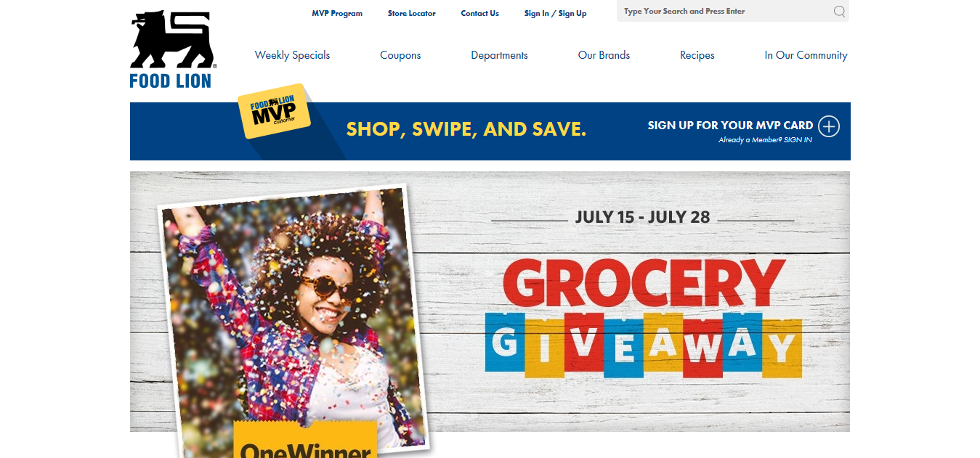Go to Contact Us
Image resolution: width=980 pixels, height=458 pixels.
point(480,13)
